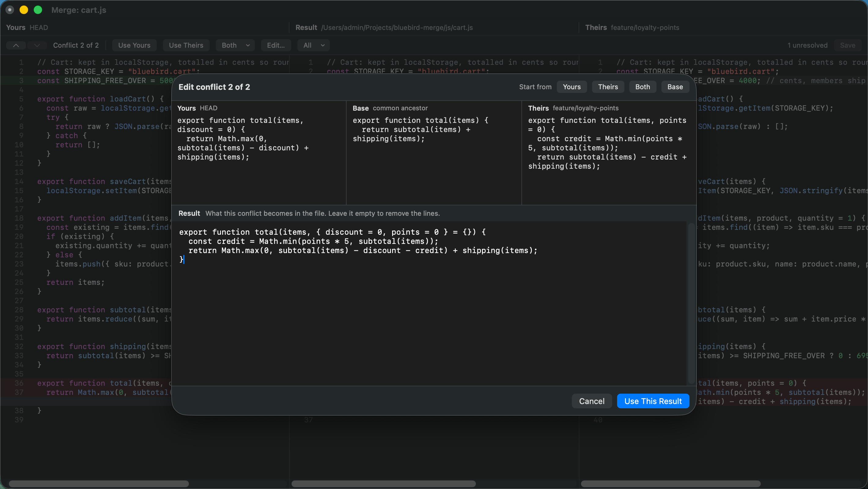Confirm with Use This Result

[653, 401]
